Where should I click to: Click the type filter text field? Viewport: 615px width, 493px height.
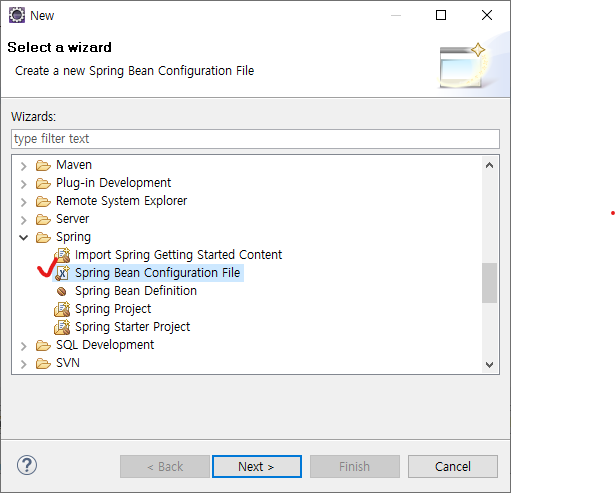click(255, 139)
